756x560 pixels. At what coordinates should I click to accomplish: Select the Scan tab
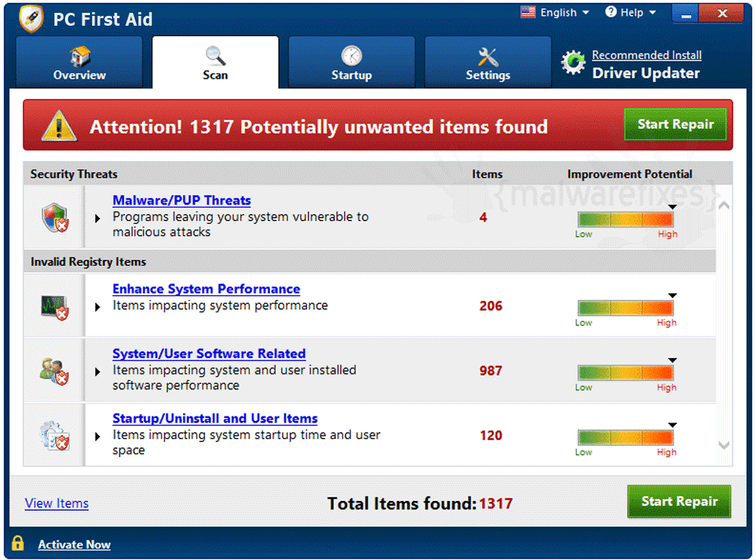(x=215, y=63)
